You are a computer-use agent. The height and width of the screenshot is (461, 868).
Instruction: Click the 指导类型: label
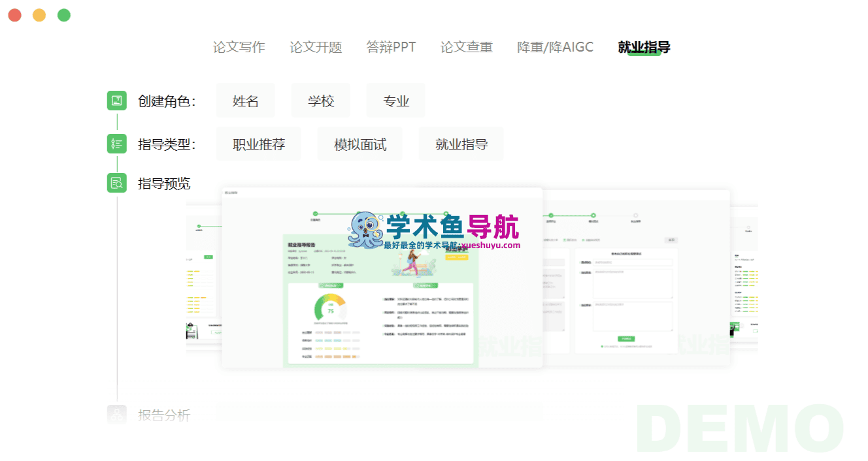(167, 144)
